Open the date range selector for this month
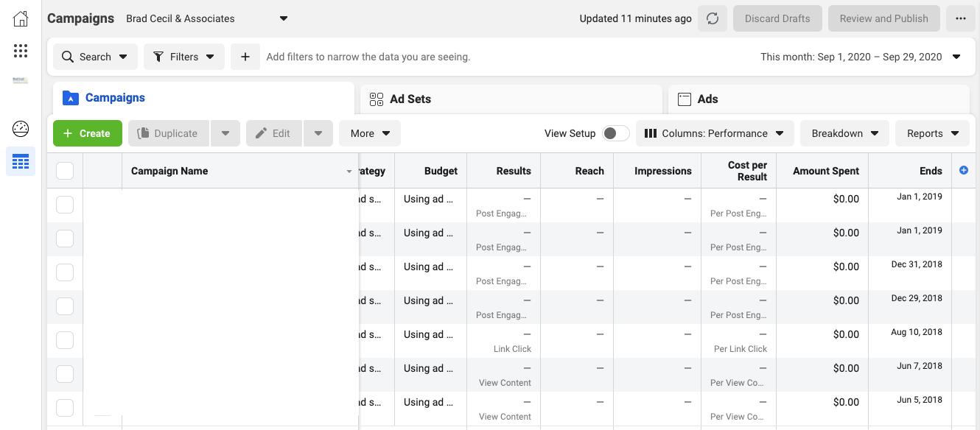This screenshot has height=430, width=980. pos(860,57)
